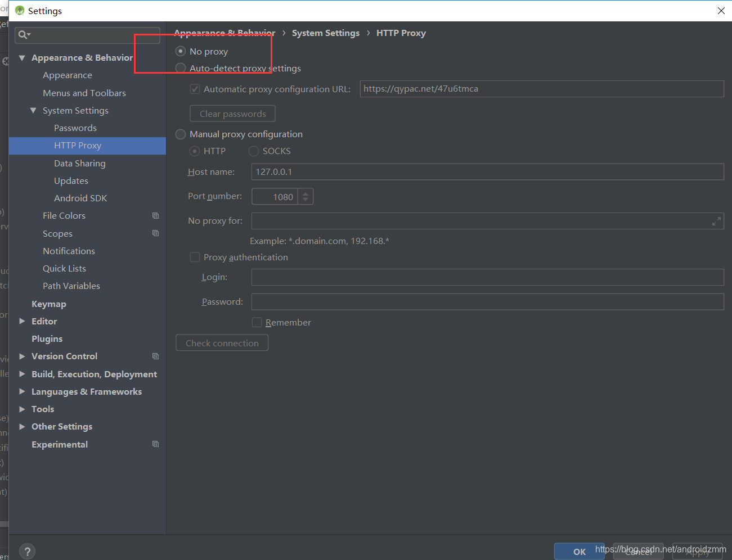The image size is (732, 560).
Task: Click the project-level icon beside Experimental
Action: click(156, 444)
